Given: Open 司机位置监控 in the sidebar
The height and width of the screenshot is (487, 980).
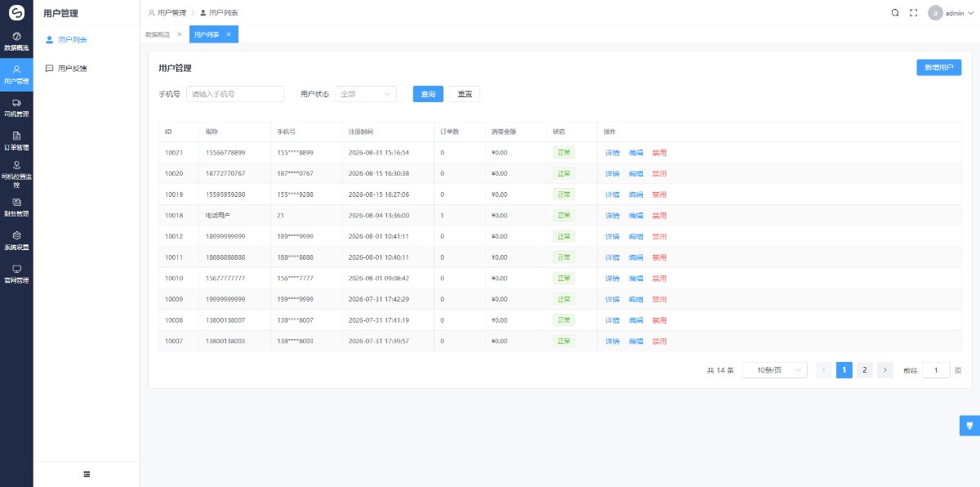Looking at the screenshot, I should coord(16,175).
